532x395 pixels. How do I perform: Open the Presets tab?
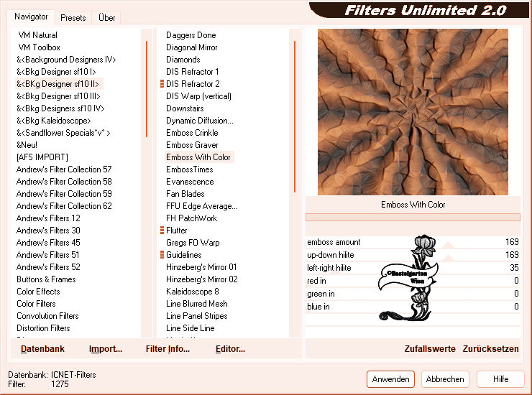tap(73, 18)
